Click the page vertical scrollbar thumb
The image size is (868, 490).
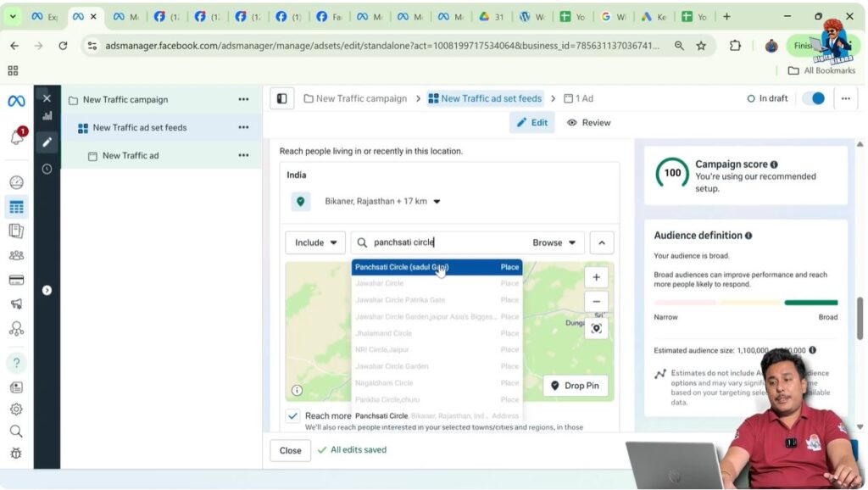point(860,319)
